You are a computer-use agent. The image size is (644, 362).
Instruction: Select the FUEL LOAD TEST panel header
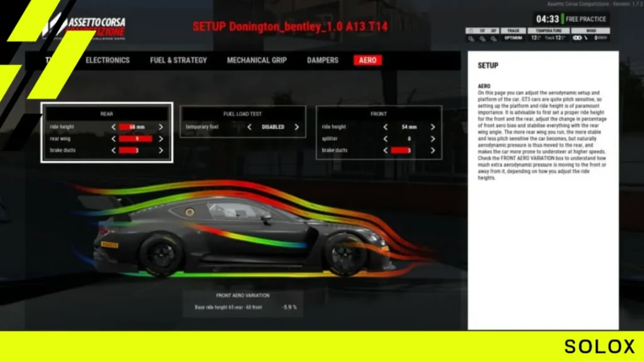(242, 114)
